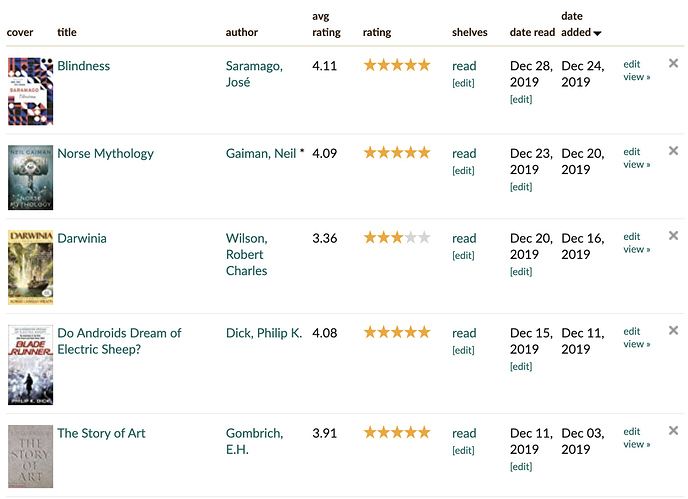Screen dimensions: 688x499
Task: Remove Norse Mythology using the X icon
Action: click(673, 151)
